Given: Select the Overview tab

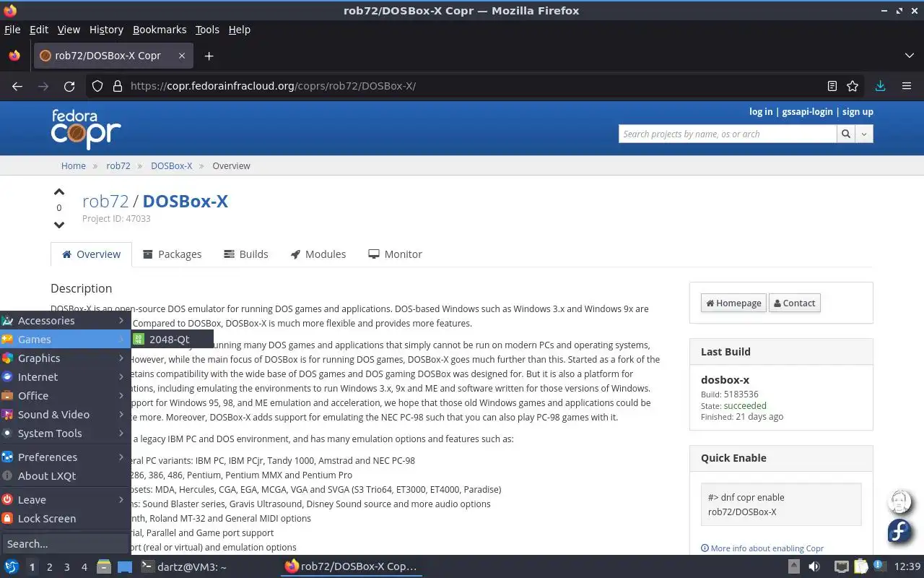Looking at the screenshot, I should pyautogui.click(x=91, y=254).
